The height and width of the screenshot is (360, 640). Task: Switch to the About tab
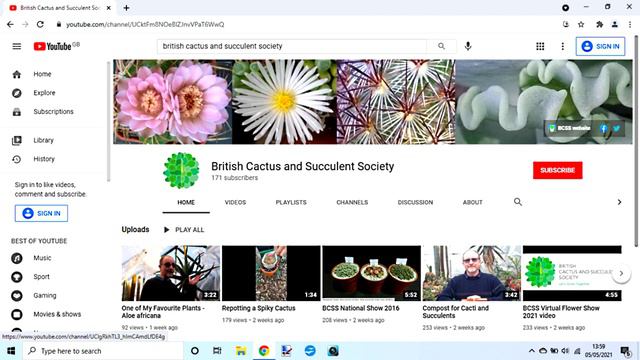pyautogui.click(x=473, y=202)
